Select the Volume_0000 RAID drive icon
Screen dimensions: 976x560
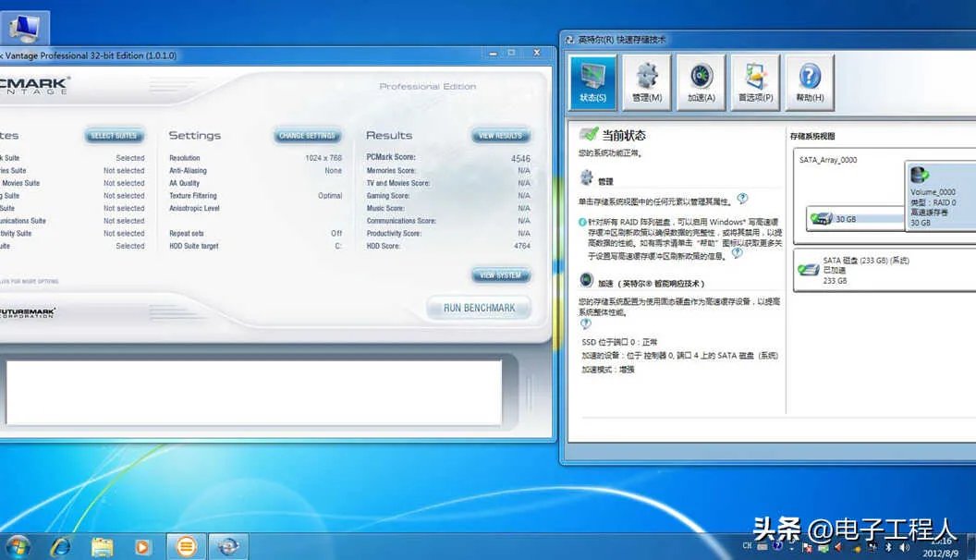pos(919,174)
